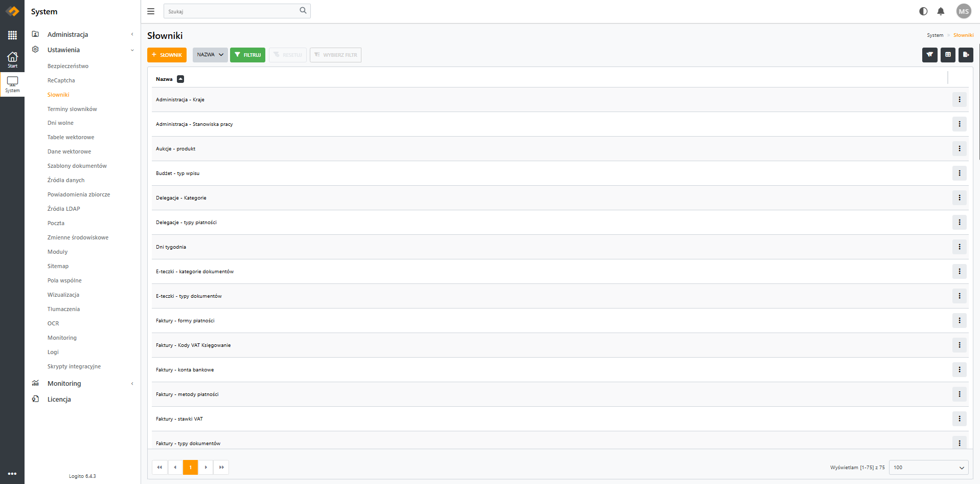Apply filter with FILTRUJ button
The width and height of the screenshot is (980, 484).
(247, 55)
